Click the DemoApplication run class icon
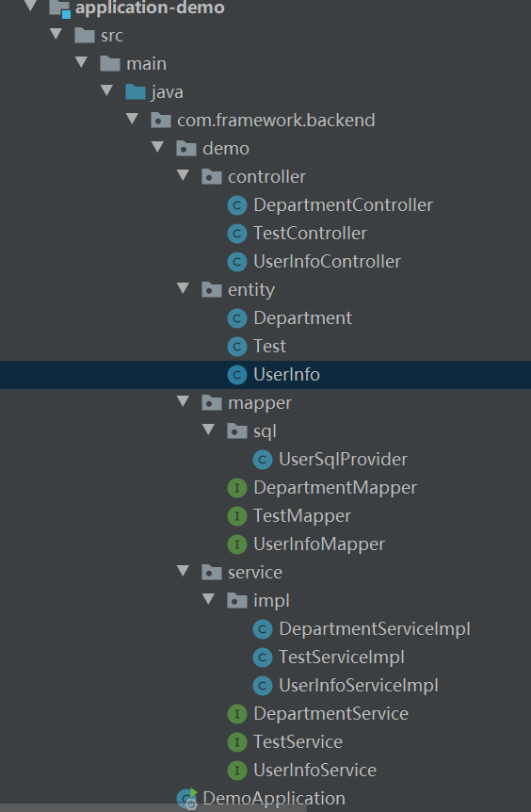The height and width of the screenshot is (812, 531). click(x=187, y=799)
